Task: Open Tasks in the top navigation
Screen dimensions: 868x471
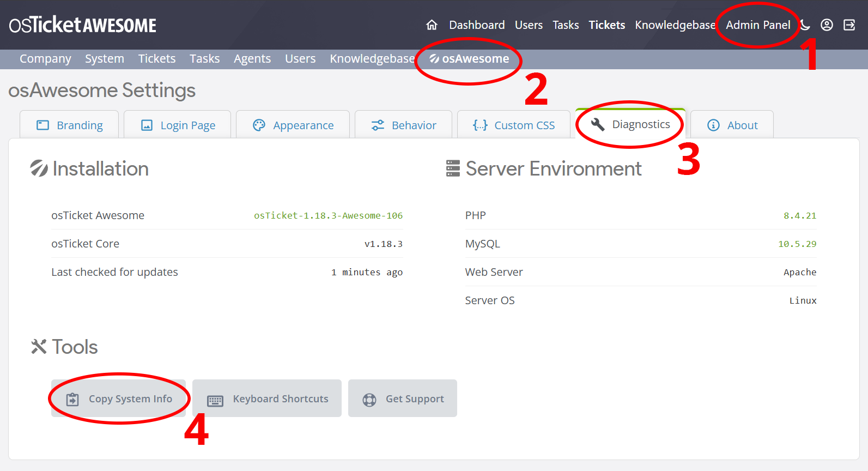Action: pyautogui.click(x=566, y=25)
